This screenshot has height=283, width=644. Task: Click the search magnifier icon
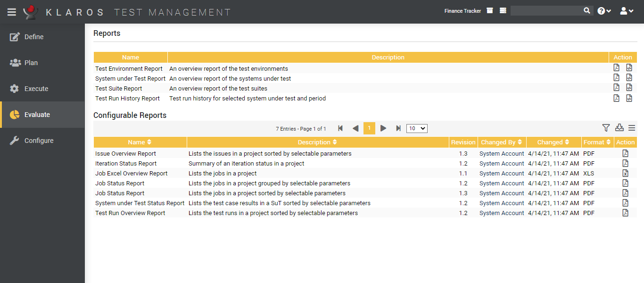(587, 10)
